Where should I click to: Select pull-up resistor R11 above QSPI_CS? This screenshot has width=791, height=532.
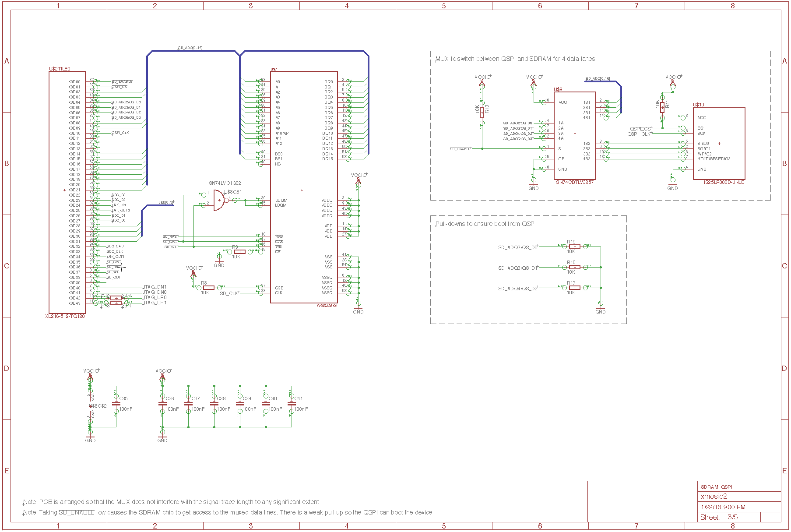coord(662,107)
